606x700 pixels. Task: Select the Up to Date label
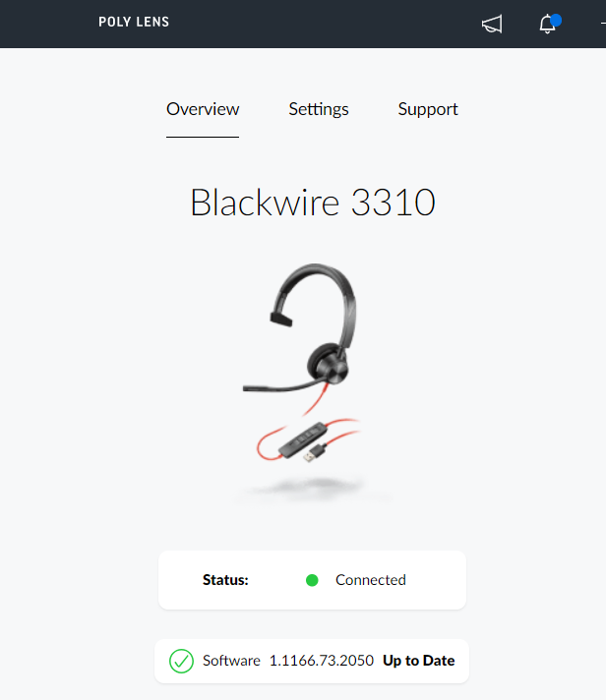point(418,661)
